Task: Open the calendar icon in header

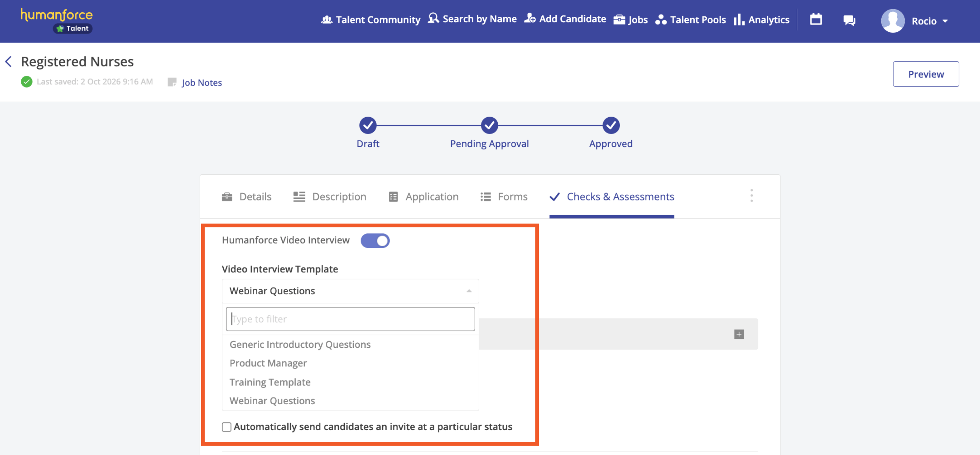Action: [x=816, y=19]
